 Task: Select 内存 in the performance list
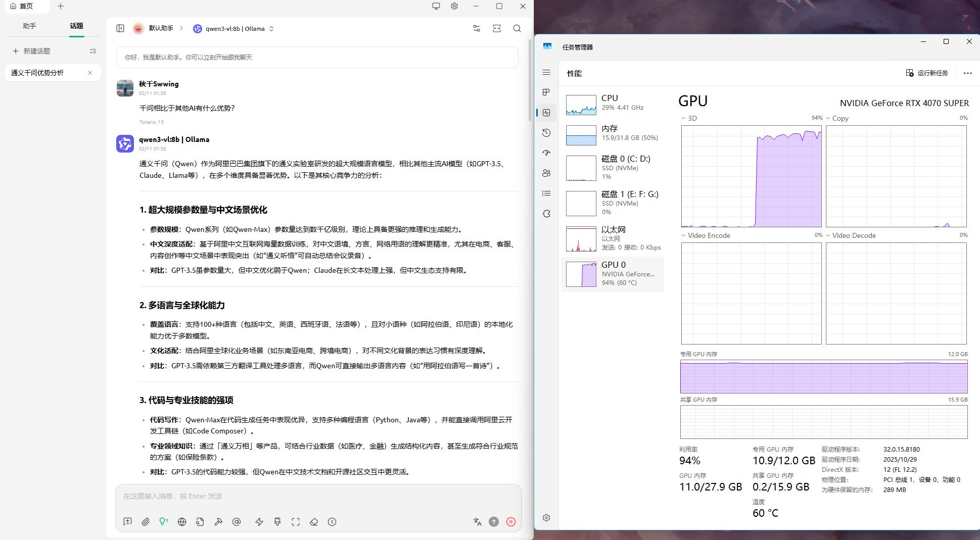pos(613,135)
